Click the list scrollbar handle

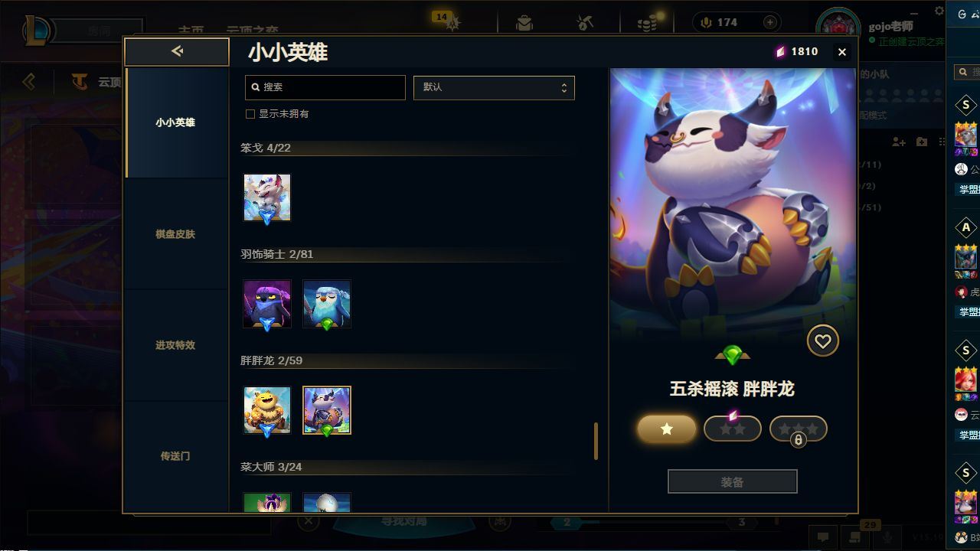596,442
